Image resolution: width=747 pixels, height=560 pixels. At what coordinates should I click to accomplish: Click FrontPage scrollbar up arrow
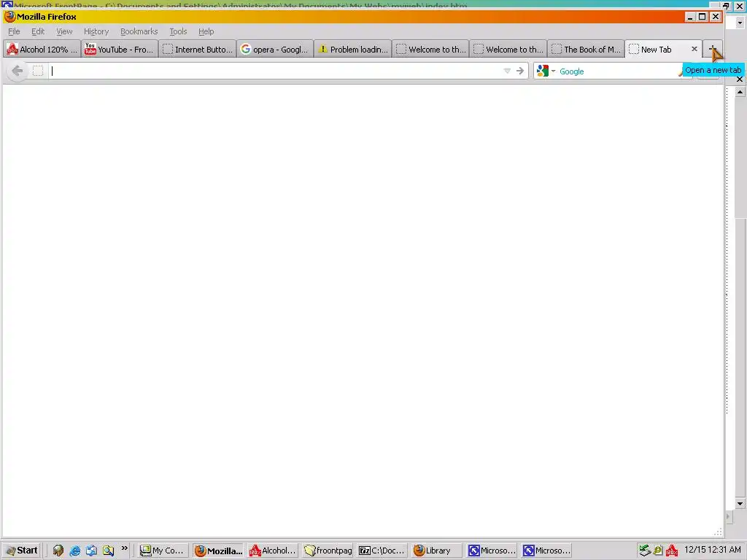740,92
